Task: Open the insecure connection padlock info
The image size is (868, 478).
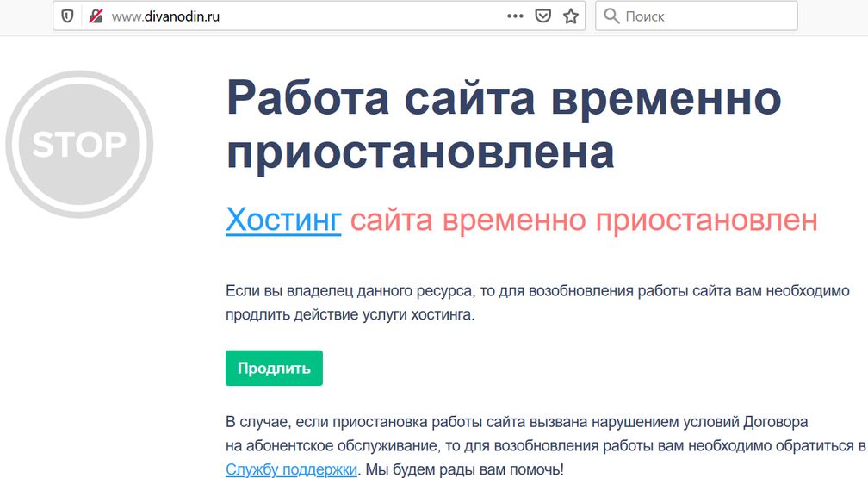Action: coord(96,16)
